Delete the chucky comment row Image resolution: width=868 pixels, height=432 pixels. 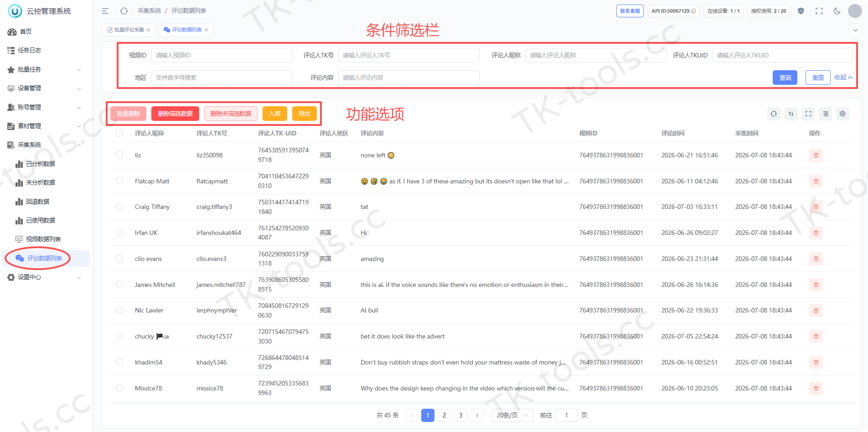click(816, 337)
